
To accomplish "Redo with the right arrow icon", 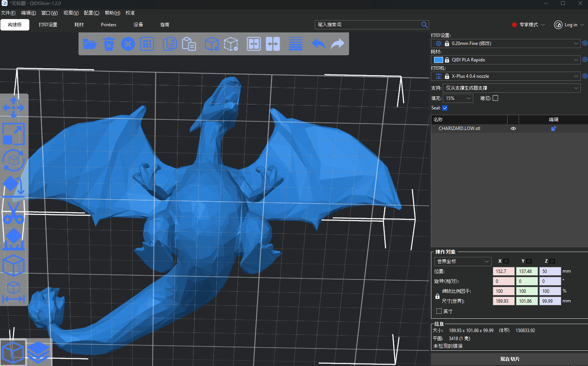I will [338, 44].
